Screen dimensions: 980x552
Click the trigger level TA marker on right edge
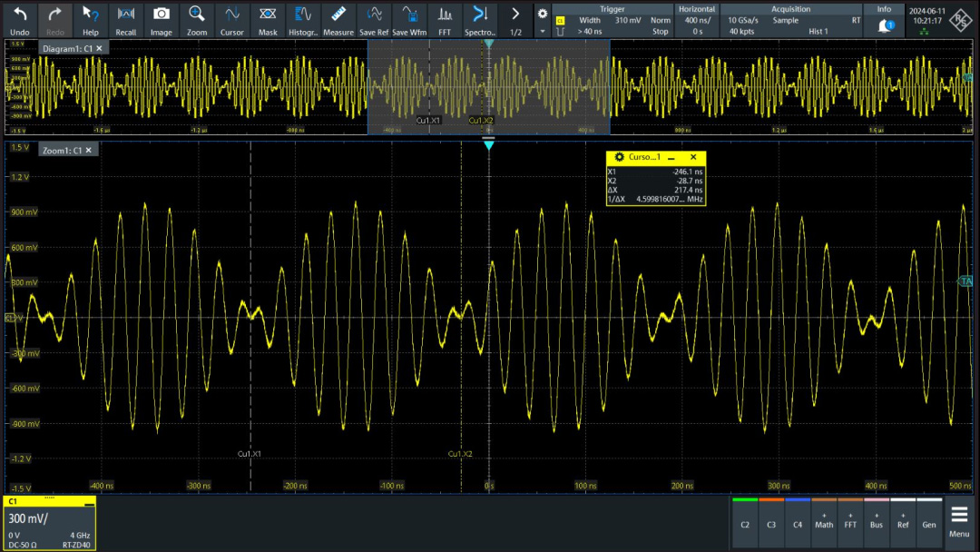click(965, 281)
